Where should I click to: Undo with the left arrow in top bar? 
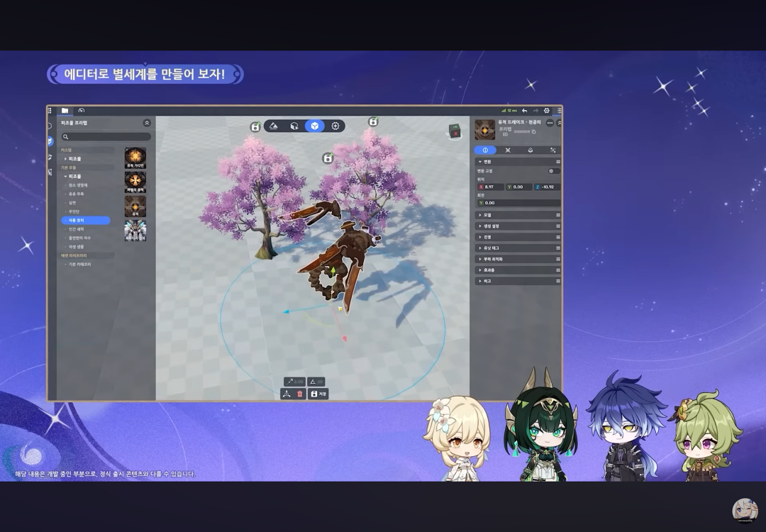tap(524, 111)
